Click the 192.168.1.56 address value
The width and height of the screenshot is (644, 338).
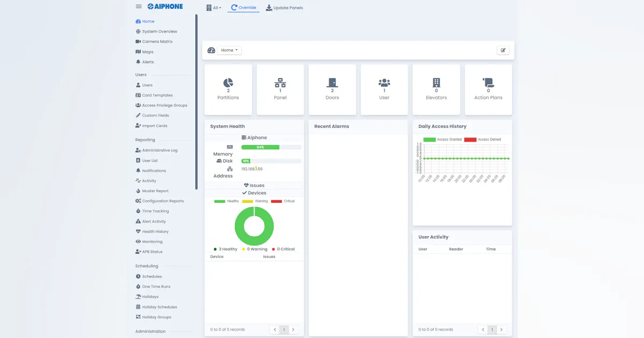pos(252,169)
